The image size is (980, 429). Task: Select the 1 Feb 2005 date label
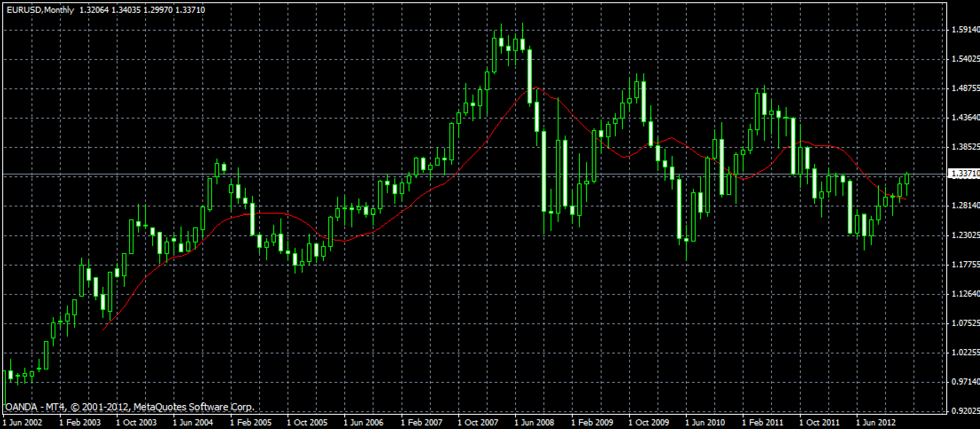pos(251,422)
